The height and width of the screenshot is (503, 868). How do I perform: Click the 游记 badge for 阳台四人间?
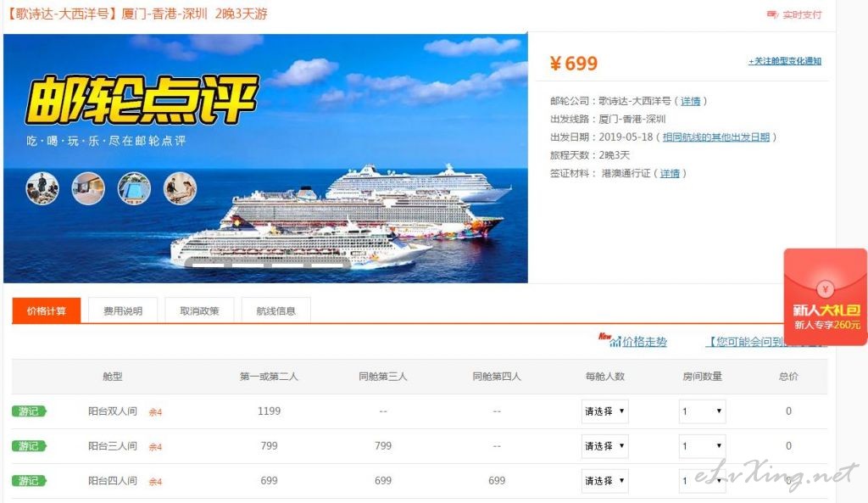click(x=29, y=481)
